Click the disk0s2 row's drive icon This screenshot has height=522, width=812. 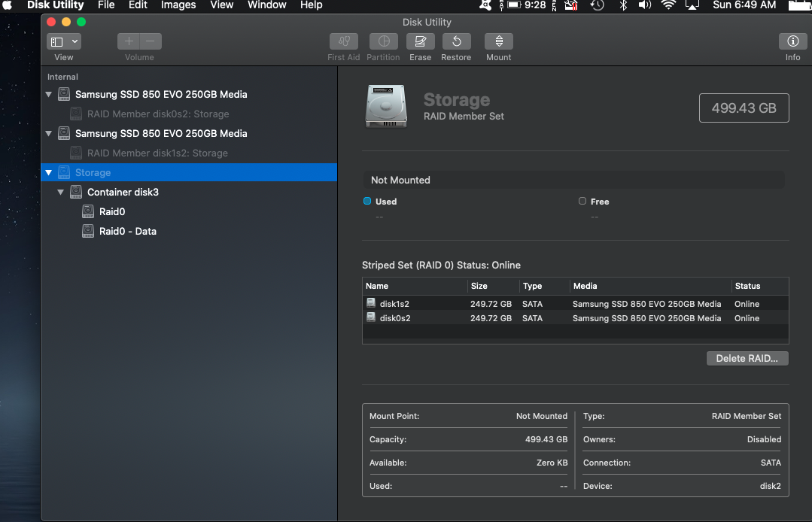[x=371, y=317]
